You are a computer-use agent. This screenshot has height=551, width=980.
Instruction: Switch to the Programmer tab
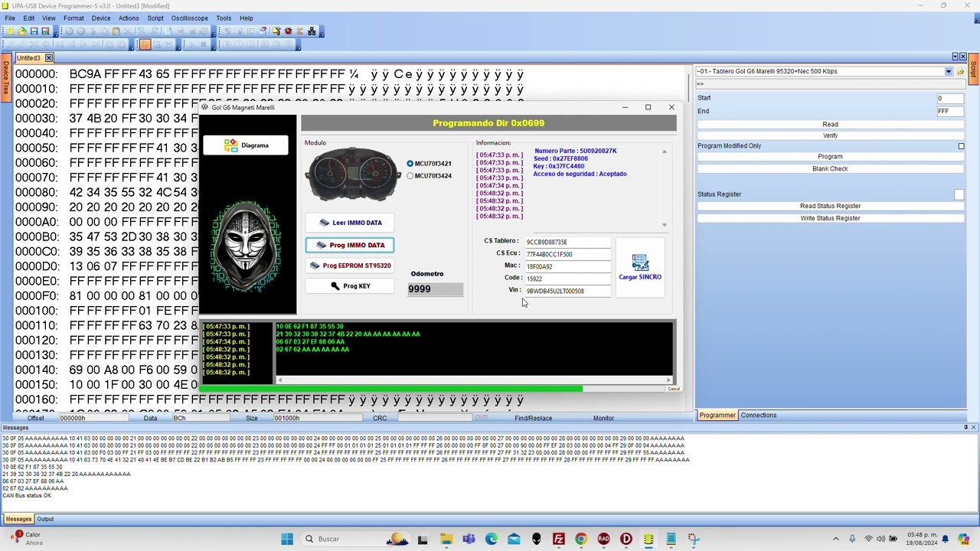[x=717, y=416]
